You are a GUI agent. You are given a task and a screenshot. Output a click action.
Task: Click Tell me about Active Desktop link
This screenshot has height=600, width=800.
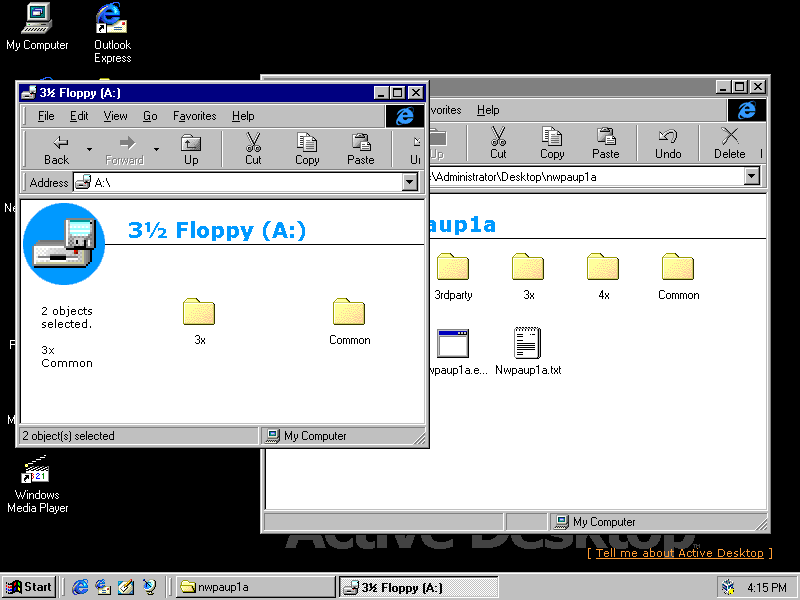[x=680, y=553]
